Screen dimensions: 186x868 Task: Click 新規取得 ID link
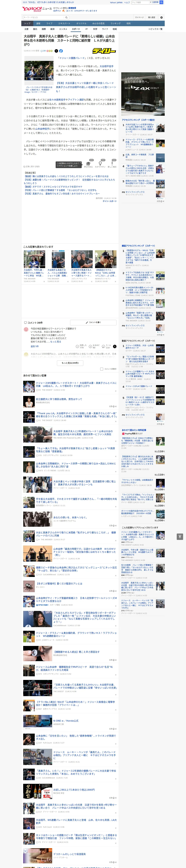point(72,8)
